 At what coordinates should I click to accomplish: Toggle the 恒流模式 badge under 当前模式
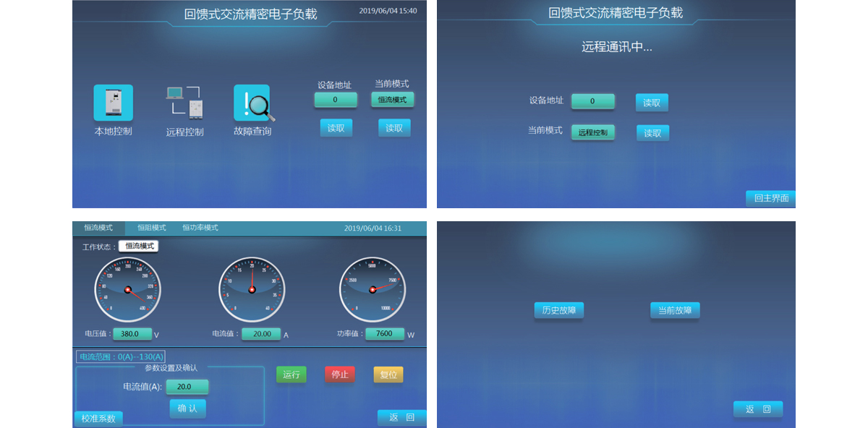point(394,100)
